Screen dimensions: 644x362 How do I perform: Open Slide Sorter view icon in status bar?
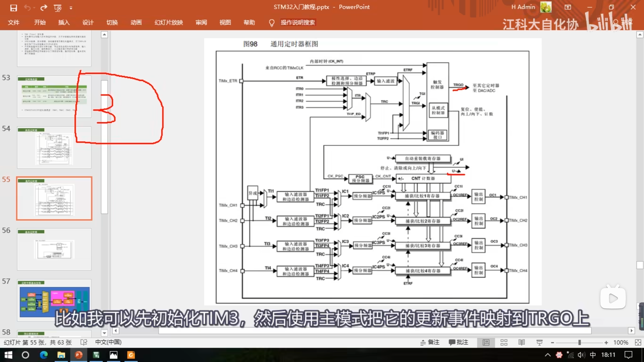pos(504,342)
